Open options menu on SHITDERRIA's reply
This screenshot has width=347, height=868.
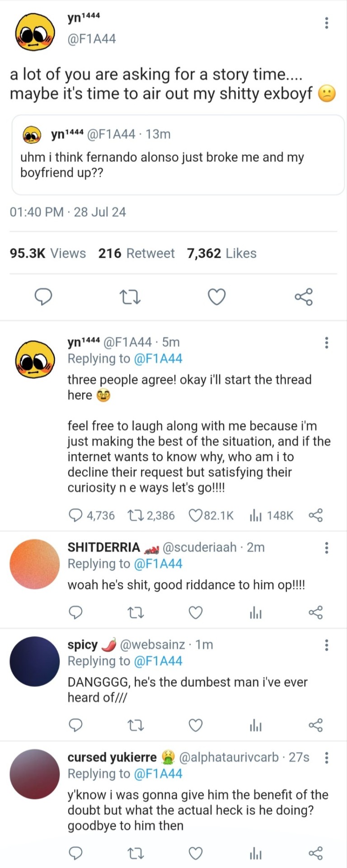(326, 548)
